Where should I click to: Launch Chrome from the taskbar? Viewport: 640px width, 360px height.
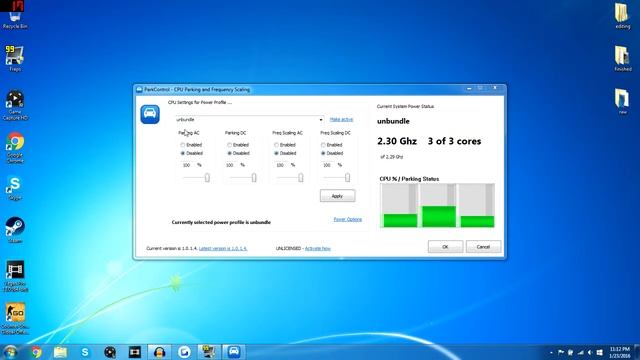click(36, 352)
